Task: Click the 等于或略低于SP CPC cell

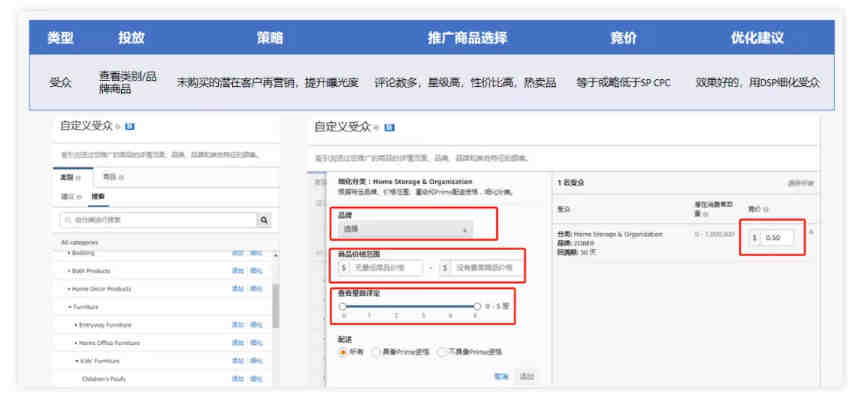Action: (623, 83)
